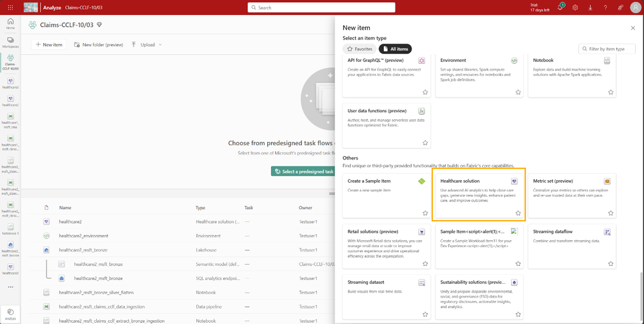Viewport: 644px width, 324px height.
Task: Favorite Metric set card star
Action: 610,213
